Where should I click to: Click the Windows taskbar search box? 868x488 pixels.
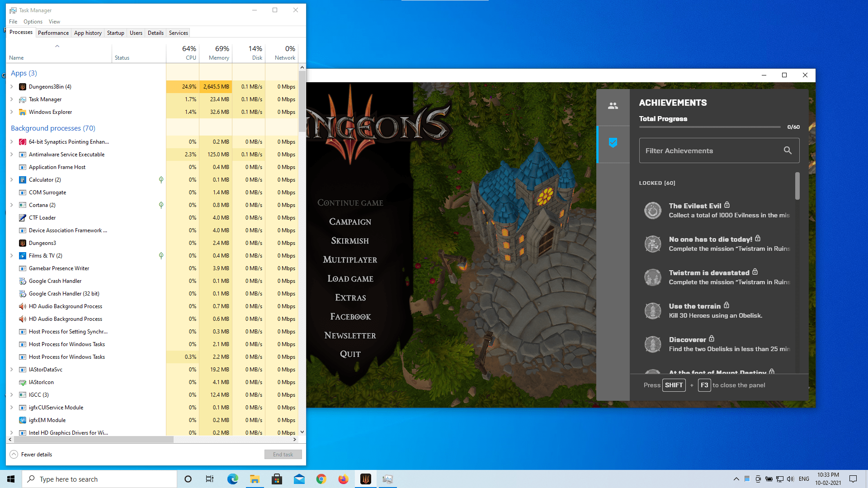(99, 479)
